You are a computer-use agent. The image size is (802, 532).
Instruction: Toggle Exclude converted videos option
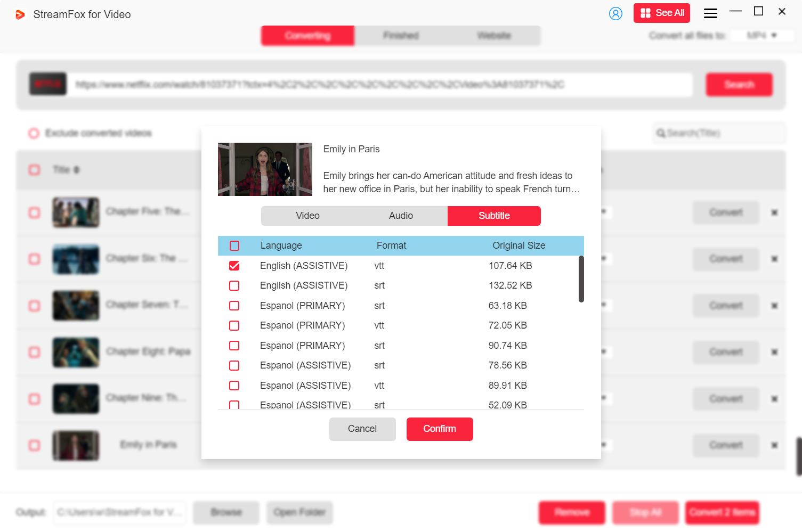click(x=34, y=133)
